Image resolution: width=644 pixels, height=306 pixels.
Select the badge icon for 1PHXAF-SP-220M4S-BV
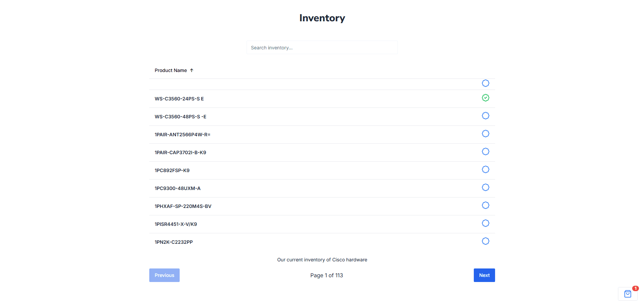(485, 205)
